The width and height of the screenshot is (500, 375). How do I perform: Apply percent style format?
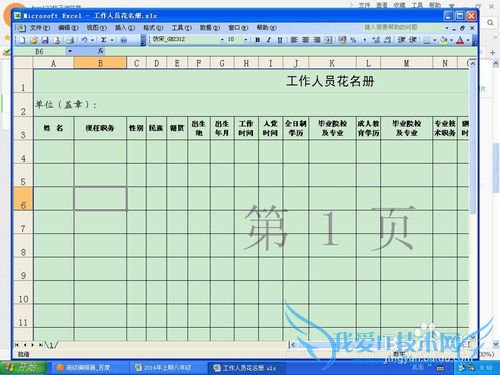[x=353, y=40]
